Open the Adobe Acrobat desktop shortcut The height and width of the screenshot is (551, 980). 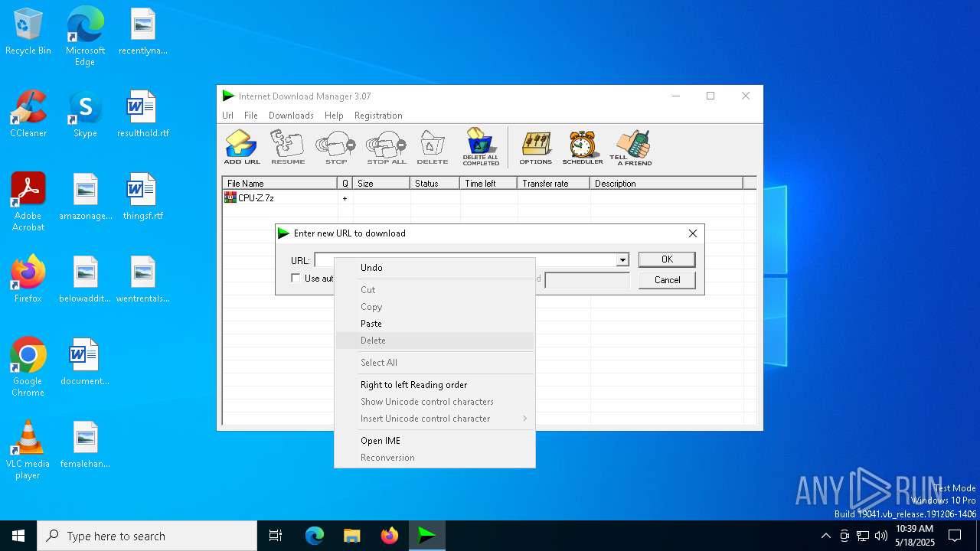[28, 202]
